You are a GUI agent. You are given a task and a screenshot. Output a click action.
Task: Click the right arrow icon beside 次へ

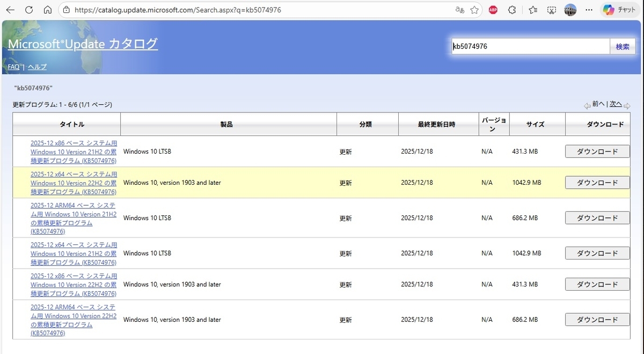[x=627, y=105]
